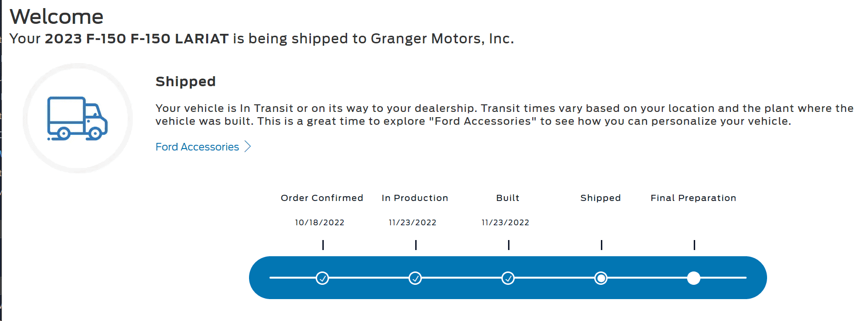The height and width of the screenshot is (321, 868).
Task: Click the delivery truck icon
Action: (78, 119)
